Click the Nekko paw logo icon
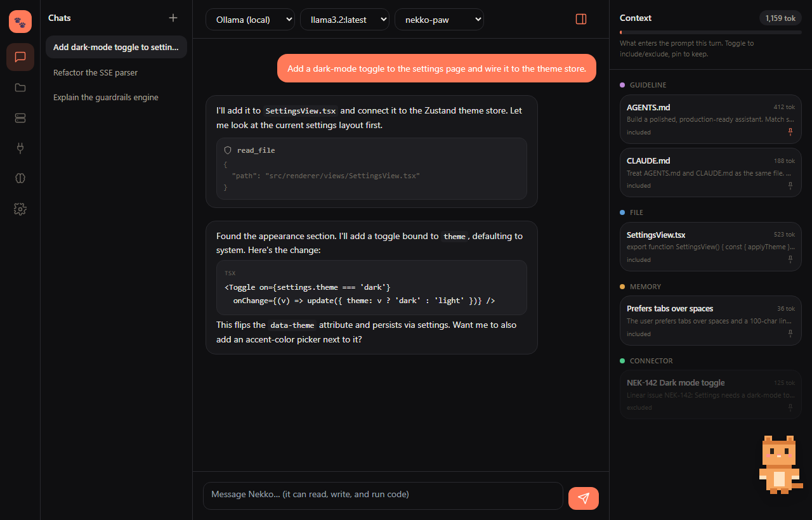Viewport: 812px width, 520px height. (x=20, y=22)
